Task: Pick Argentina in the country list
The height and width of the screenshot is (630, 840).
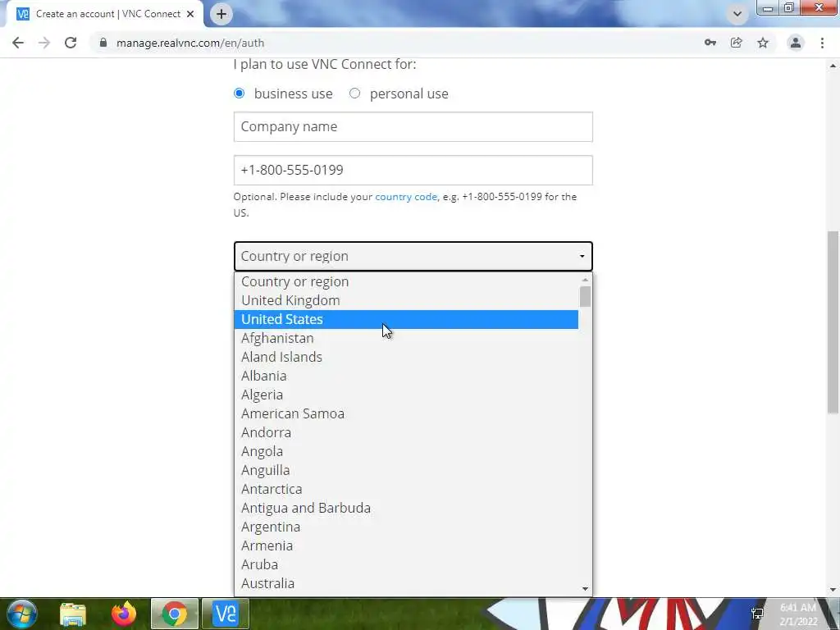Action: pos(406,527)
